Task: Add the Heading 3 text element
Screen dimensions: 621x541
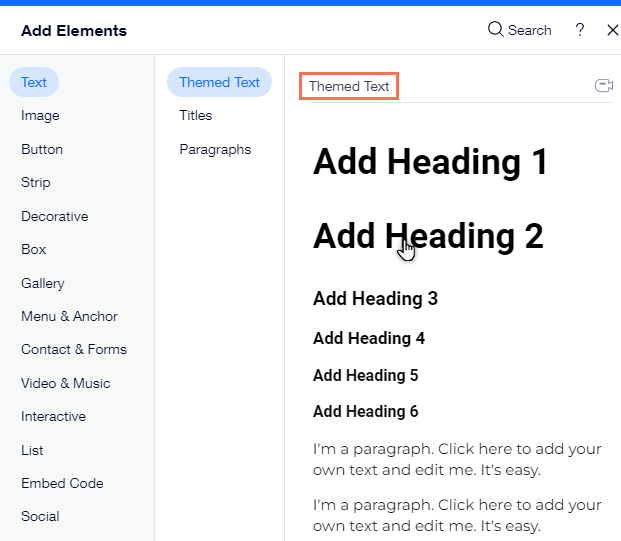Action: (x=375, y=298)
